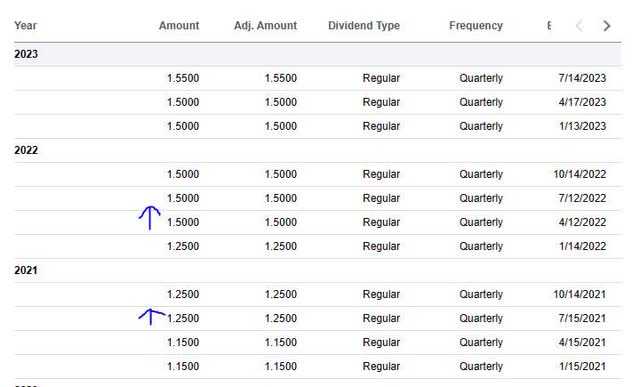Select the 2023 year group row
Viewport: 640px width, 387px height.
tap(318, 54)
